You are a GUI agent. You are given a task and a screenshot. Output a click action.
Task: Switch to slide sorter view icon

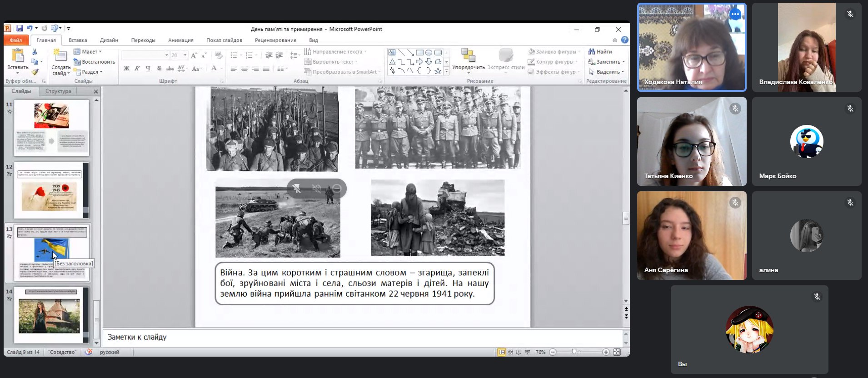(510, 352)
